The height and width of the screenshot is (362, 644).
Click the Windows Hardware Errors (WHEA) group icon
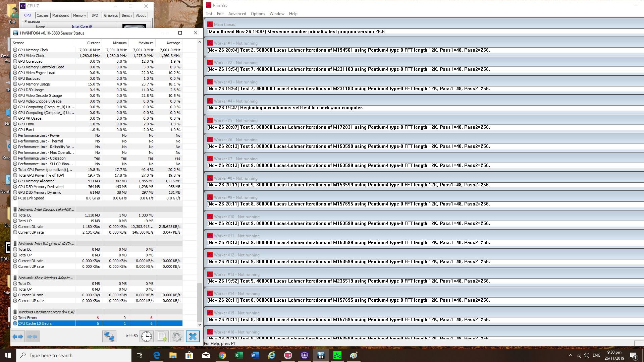[x=15, y=312]
